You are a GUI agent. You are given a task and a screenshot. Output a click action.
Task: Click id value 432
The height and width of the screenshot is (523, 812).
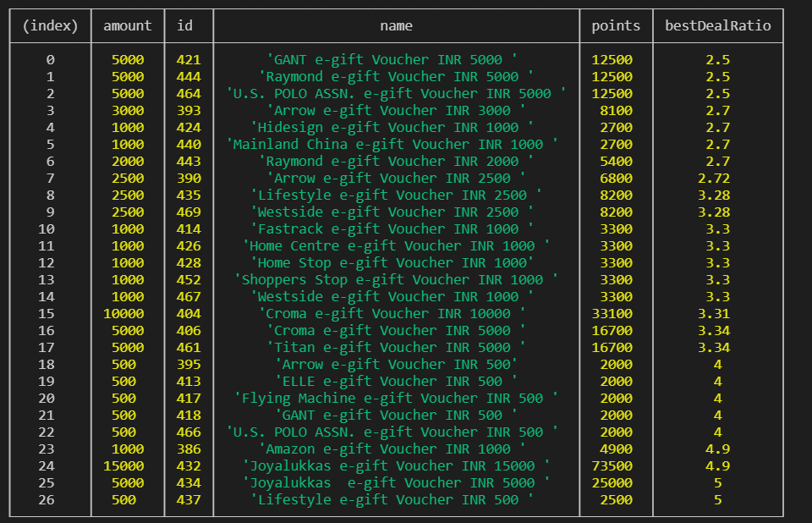pos(189,466)
